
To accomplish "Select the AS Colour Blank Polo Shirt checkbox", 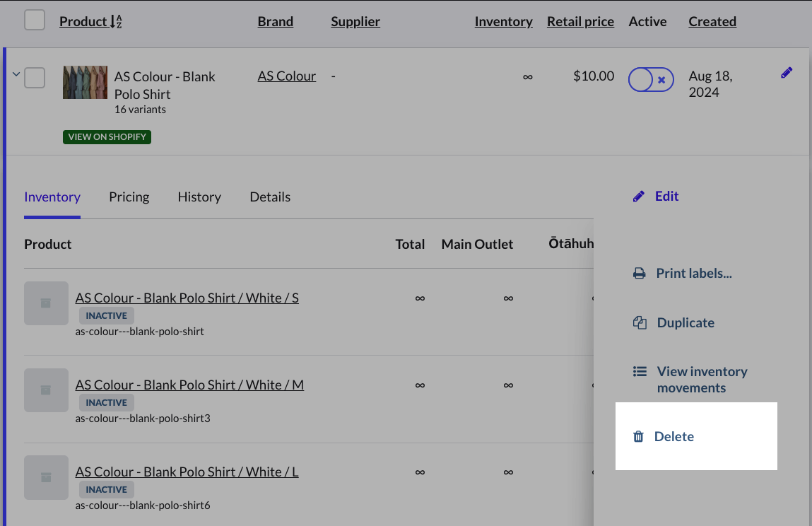I will pos(35,77).
